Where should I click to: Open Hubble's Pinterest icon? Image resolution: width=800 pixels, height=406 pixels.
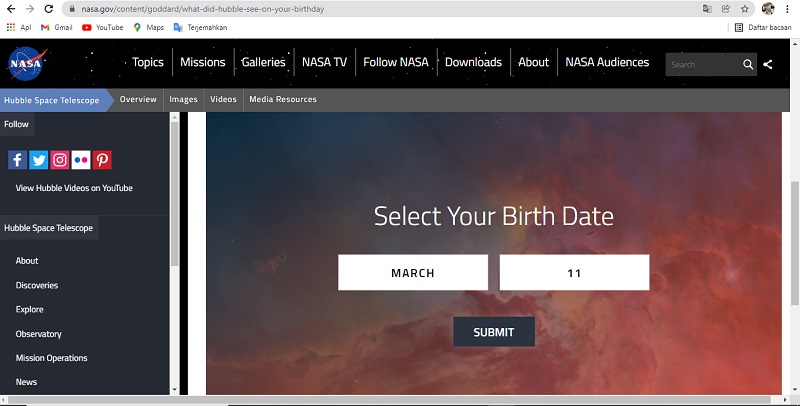point(102,160)
